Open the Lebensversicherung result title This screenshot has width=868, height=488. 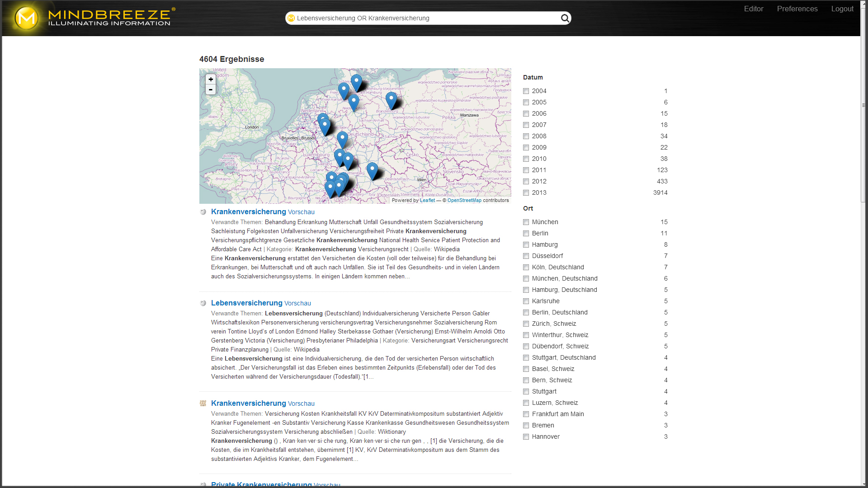[246, 303]
